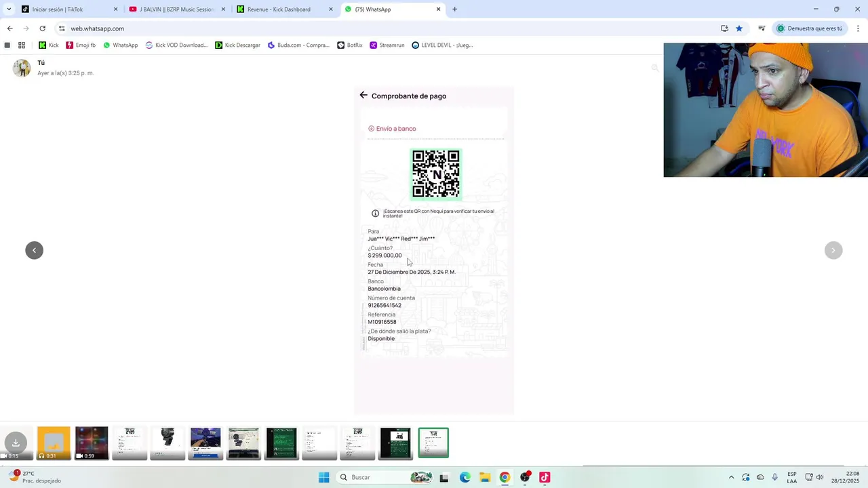This screenshot has width=868, height=488.
Task: Open the Kick Descargar bookmark
Action: pyautogui.click(x=237, y=45)
